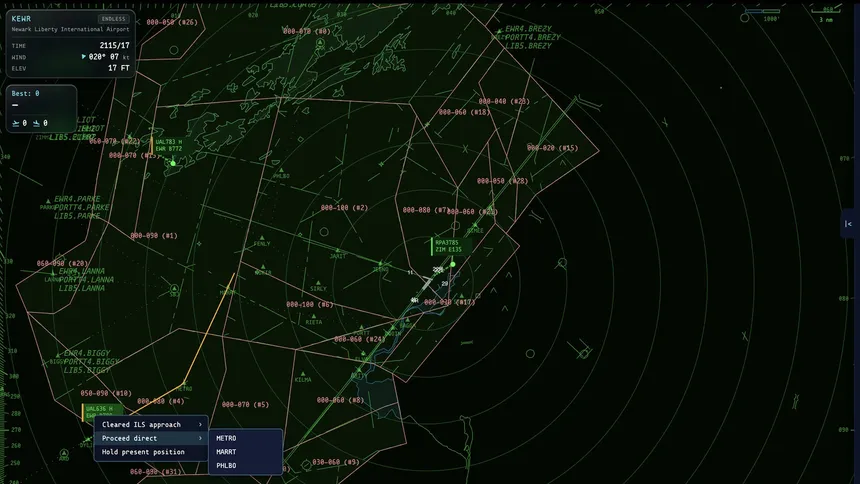Click the departures counter airplane icon
This screenshot has width=860, height=484.
(16, 123)
